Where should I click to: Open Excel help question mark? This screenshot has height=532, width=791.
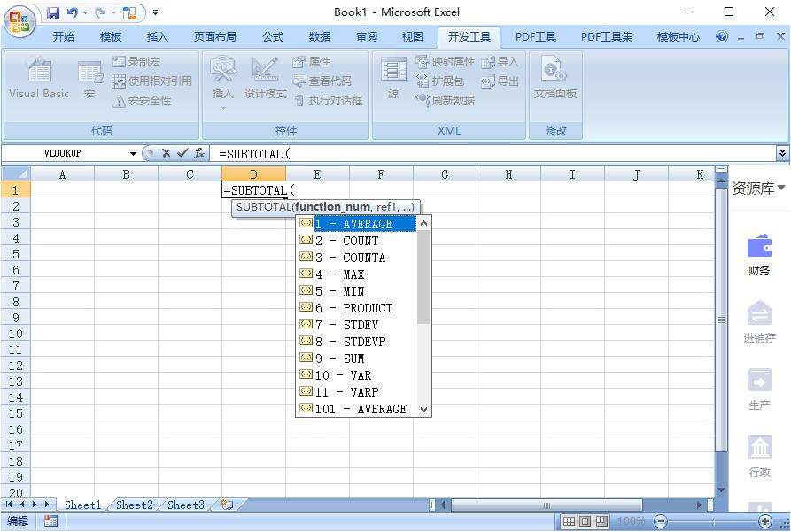(722, 36)
